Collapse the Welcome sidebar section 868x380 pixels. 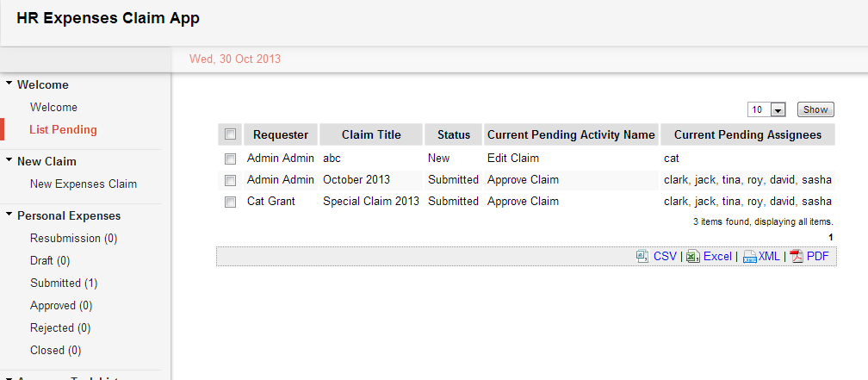[x=9, y=84]
